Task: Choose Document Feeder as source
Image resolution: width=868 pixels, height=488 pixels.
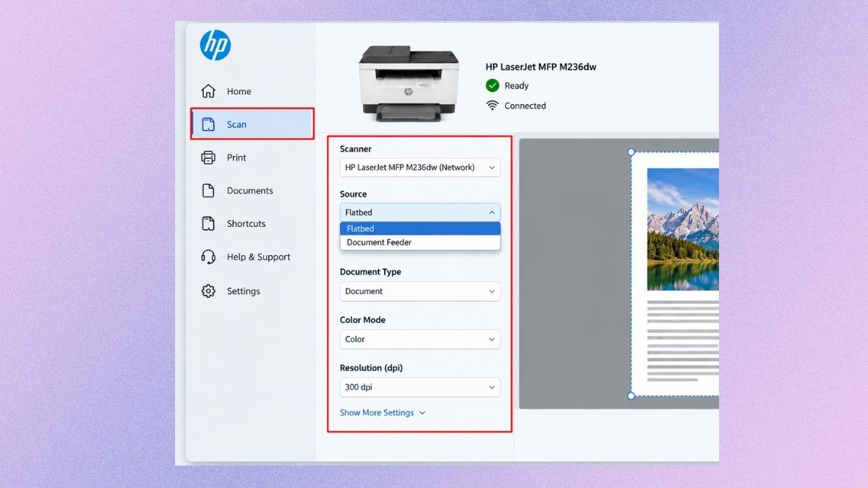Action: 420,242
